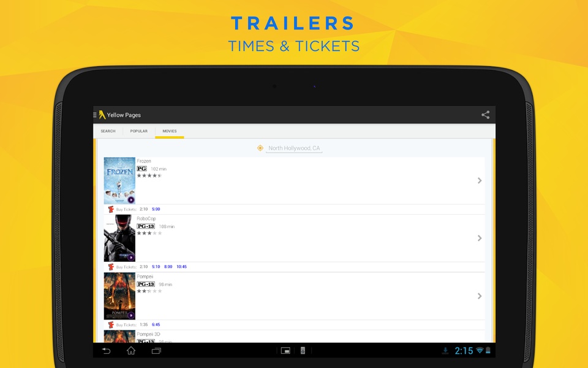Buy RoboCop tickets for 8:00
Viewport: 588px width, 368px height.
168,267
